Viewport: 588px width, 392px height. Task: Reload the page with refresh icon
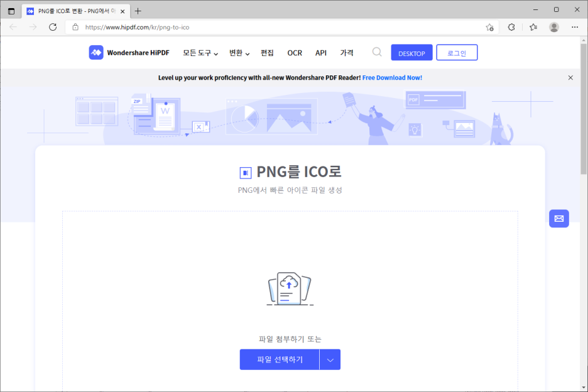[53, 27]
